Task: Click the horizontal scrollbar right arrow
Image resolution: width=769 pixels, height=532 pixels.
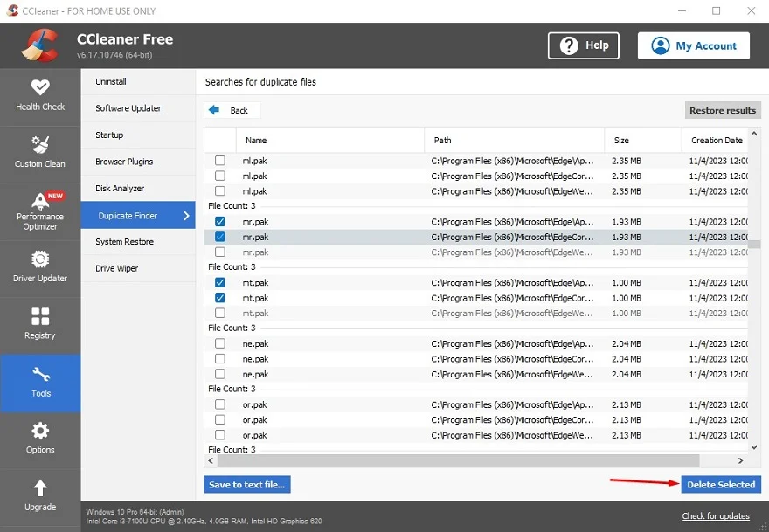Action: point(740,460)
